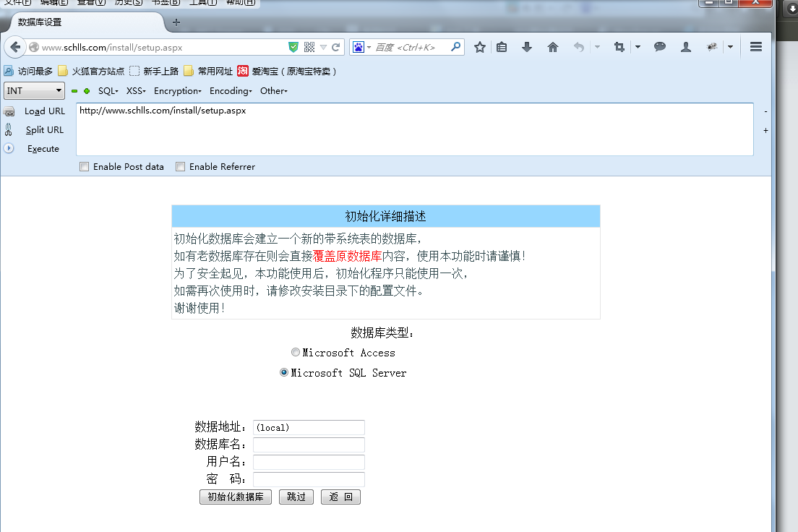798x532 pixels.
Task: Open the address bar history dropdown arrow
Action: [x=323, y=48]
